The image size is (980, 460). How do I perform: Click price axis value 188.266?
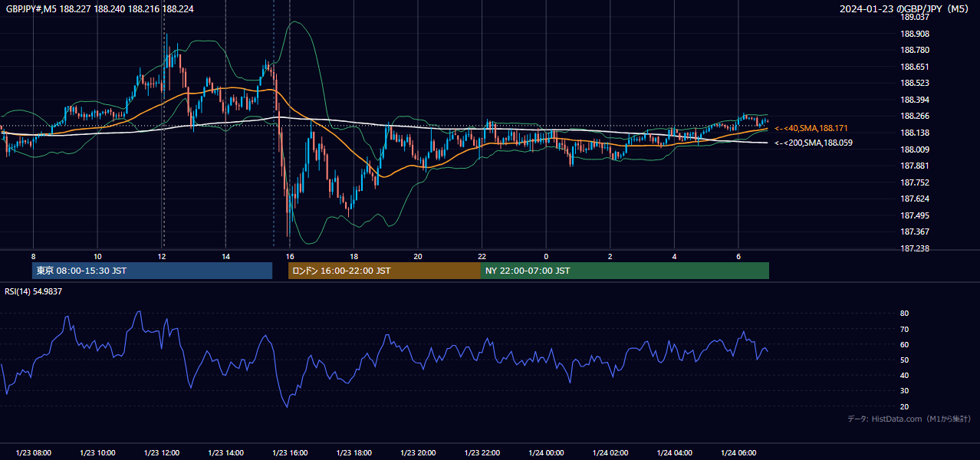915,117
